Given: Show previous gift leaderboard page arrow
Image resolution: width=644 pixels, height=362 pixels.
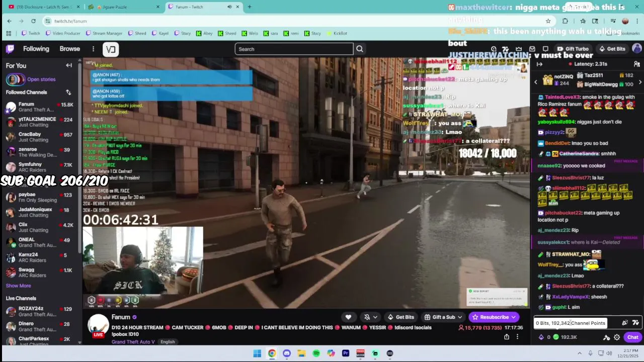Looking at the screenshot, I should 535,82.
